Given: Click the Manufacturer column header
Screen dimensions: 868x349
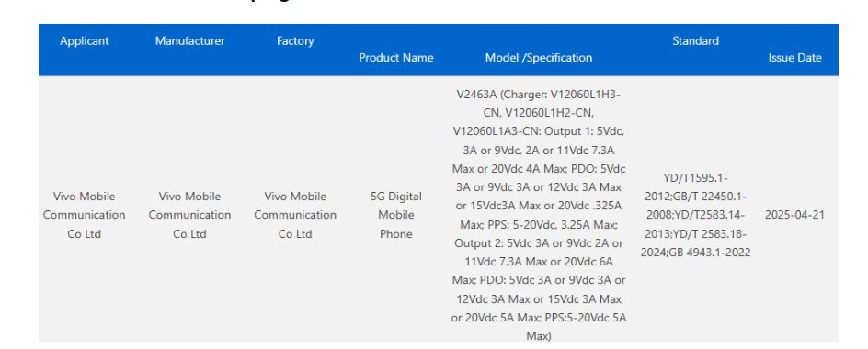Looking at the screenshot, I should pyautogui.click(x=189, y=41).
